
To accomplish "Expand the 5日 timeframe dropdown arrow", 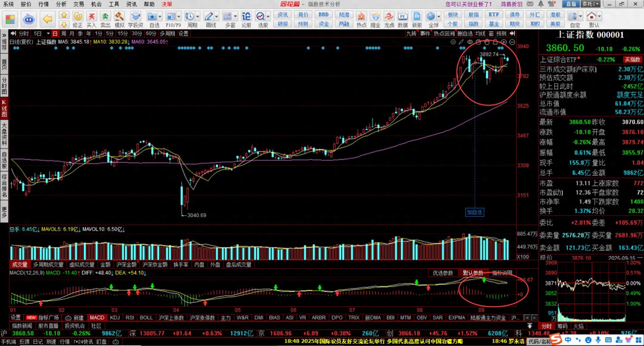I will 48,34.
